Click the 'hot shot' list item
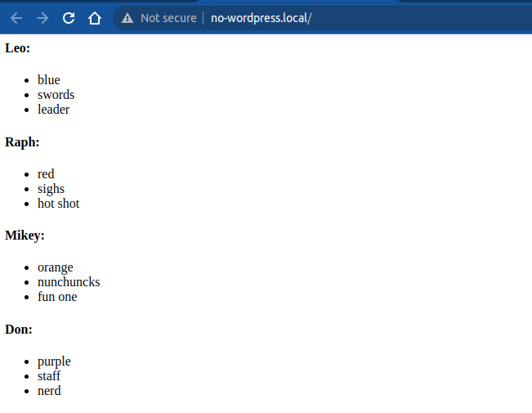 58,204
